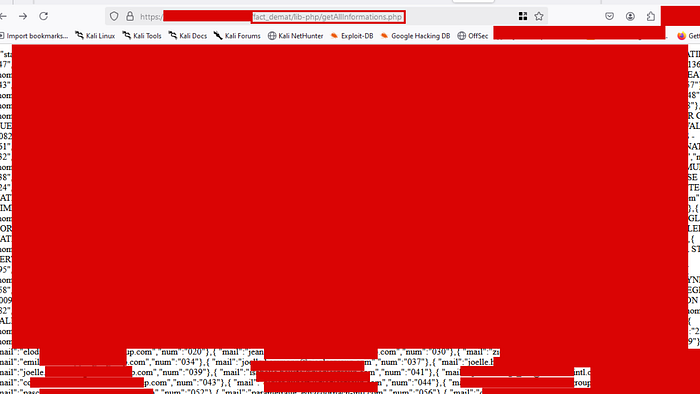The image size is (700, 394).
Task: Click the URL address bar
Action: (327, 17)
